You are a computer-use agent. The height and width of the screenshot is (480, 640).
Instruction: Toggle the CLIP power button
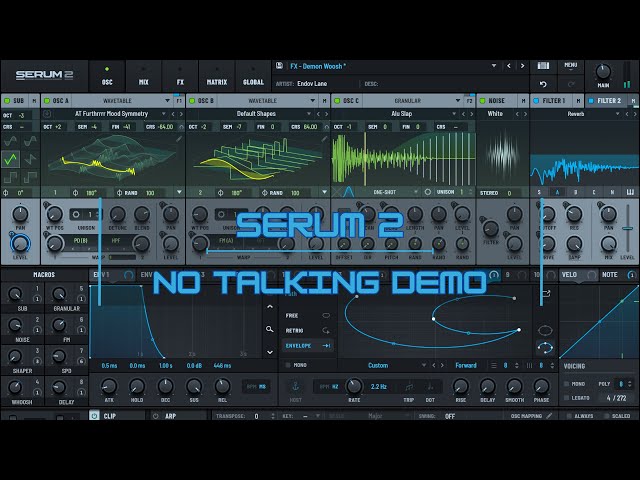click(94, 416)
